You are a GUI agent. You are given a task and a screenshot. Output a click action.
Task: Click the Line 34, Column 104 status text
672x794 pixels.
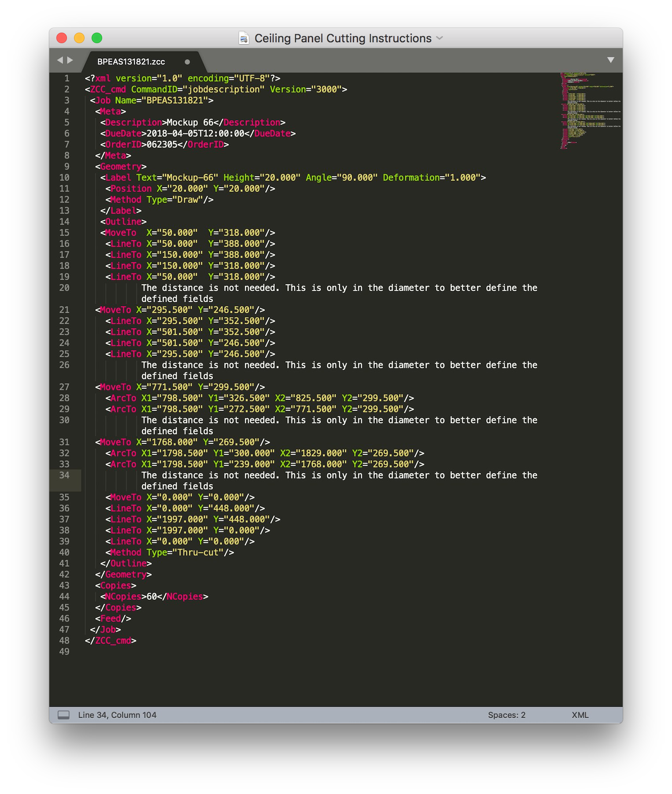point(117,715)
